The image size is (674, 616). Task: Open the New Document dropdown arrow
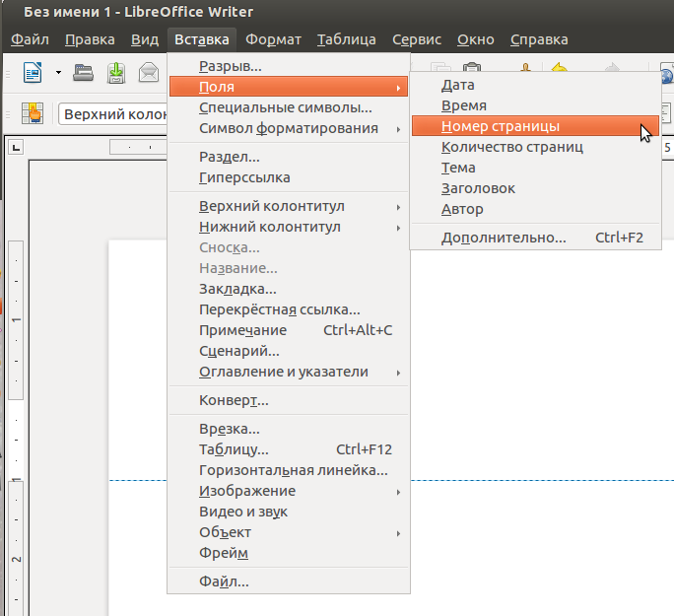pyautogui.click(x=58, y=72)
